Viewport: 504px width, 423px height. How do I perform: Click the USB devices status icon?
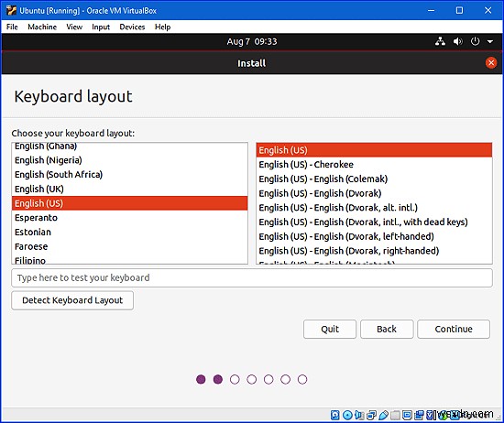coord(383,415)
